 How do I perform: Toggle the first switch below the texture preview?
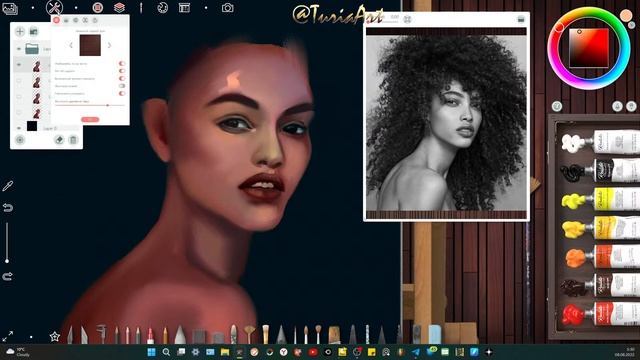(x=122, y=64)
